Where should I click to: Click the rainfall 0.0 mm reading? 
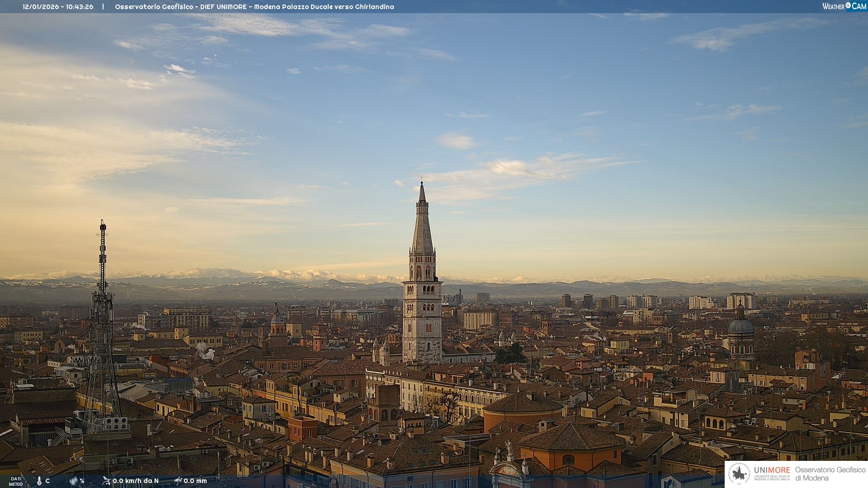[x=195, y=481]
